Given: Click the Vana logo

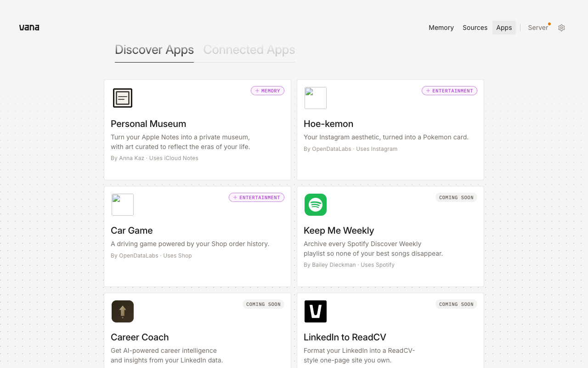Looking at the screenshot, I should coord(29,28).
